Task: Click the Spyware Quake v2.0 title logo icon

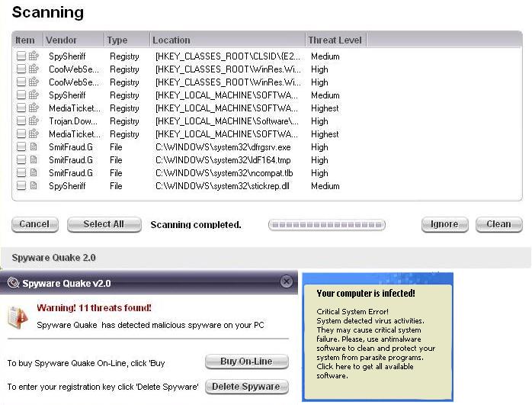Action: tap(13, 282)
